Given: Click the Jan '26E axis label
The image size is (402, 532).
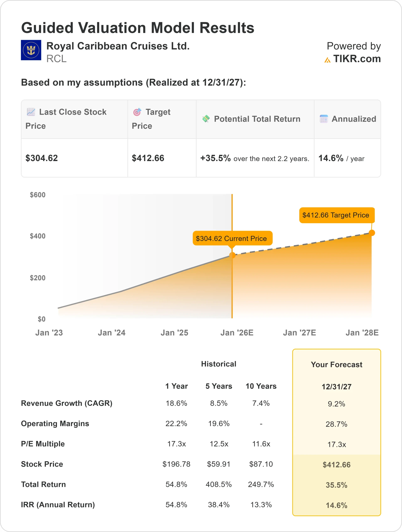Looking at the screenshot, I should pos(237,333).
